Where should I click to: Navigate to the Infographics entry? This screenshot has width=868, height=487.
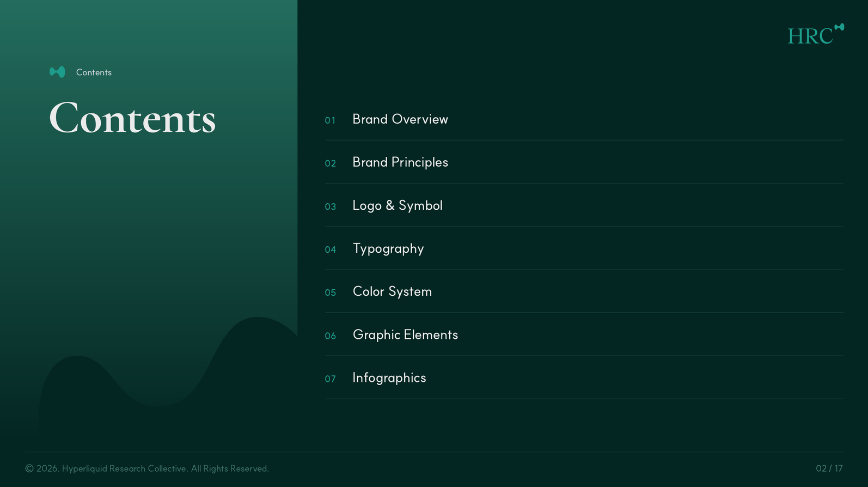[x=389, y=378]
